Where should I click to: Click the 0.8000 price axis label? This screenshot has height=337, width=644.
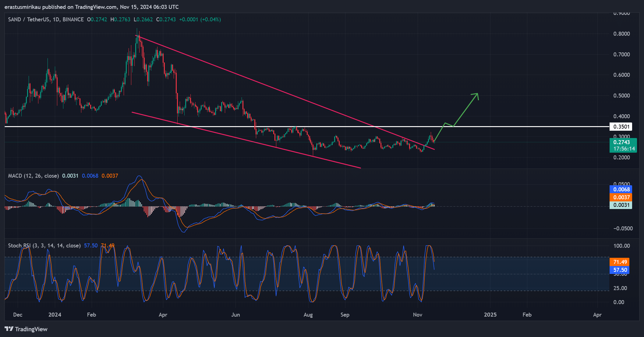(x=621, y=34)
